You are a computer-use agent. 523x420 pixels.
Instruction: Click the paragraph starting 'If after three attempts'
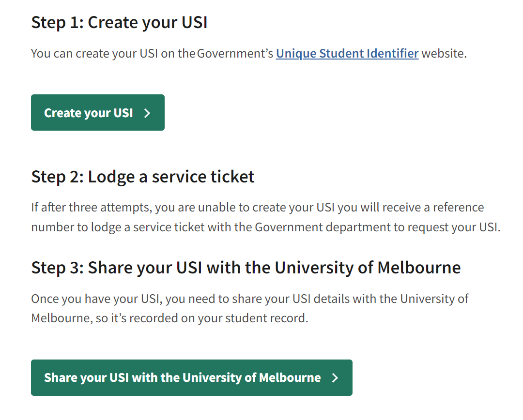click(x=266, y=217)
